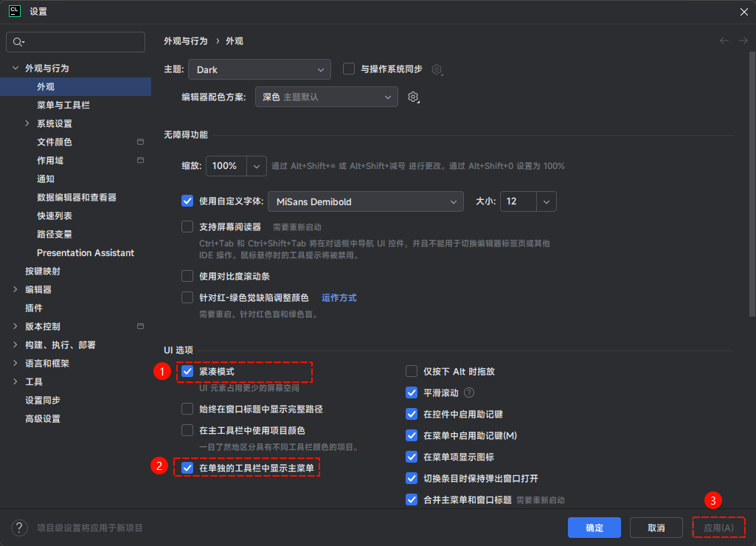The image size is (756, 546).
Task: Click the help icon next to 平滑滚动
Action: point(470,392)
